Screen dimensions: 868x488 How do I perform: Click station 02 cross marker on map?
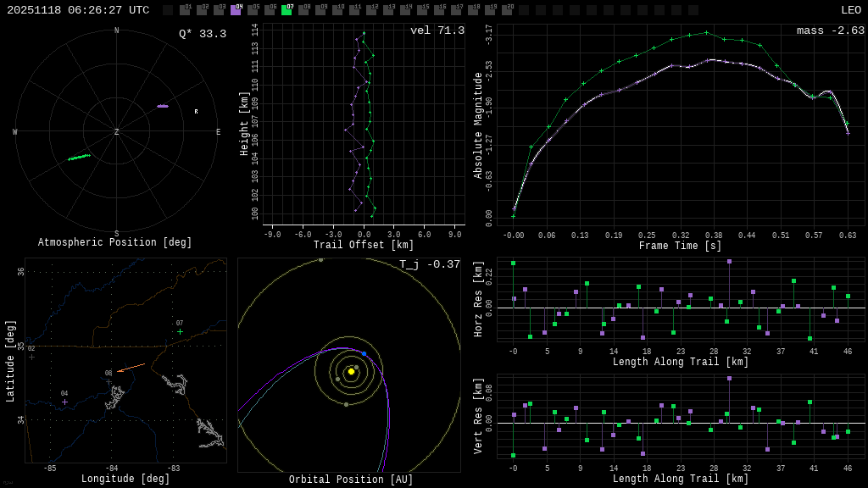click(x=32, y=357)
